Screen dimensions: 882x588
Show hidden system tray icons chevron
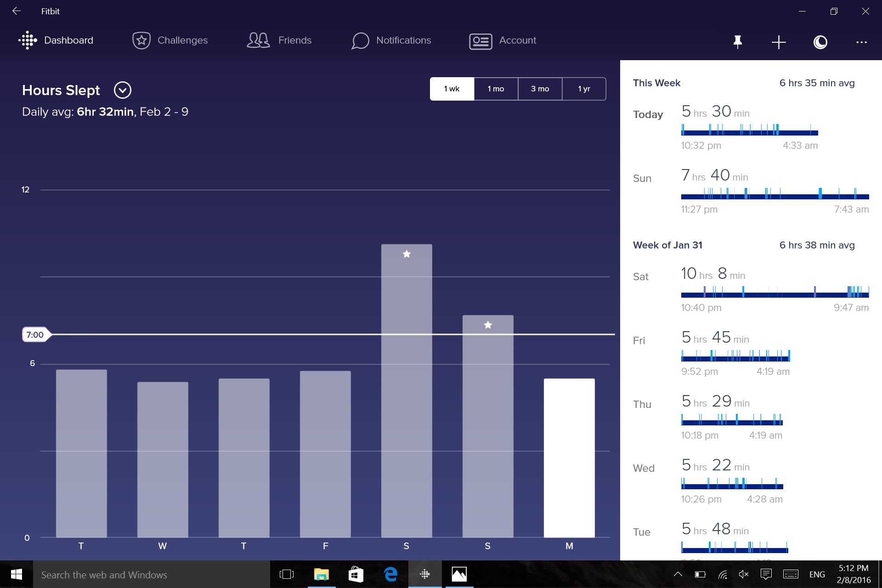click(678, 574)
